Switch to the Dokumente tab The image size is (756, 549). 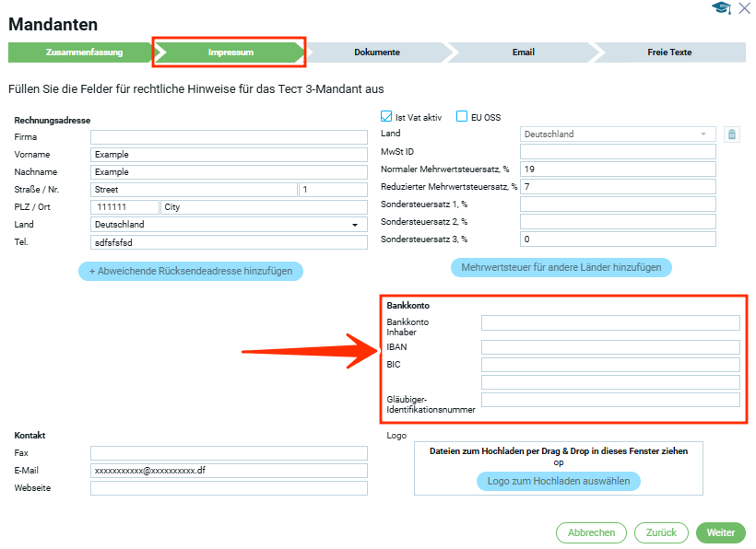(x=376, y=53)
